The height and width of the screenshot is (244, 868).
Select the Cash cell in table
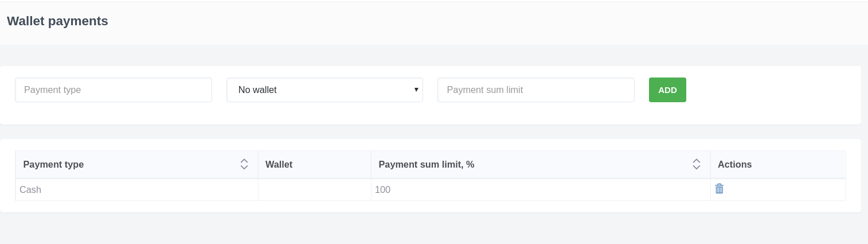[31, 190]
